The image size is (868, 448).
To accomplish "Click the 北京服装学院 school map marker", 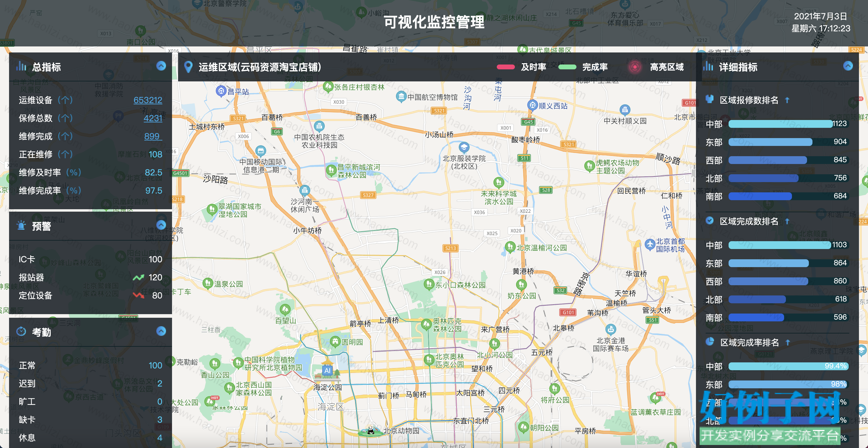I will click(464, 147).
